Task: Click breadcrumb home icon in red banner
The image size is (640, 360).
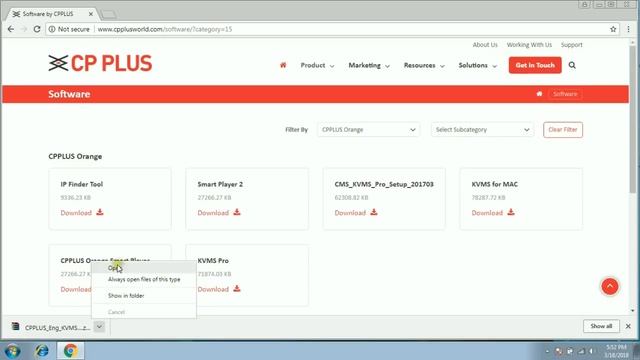Action: coord(539,94)
